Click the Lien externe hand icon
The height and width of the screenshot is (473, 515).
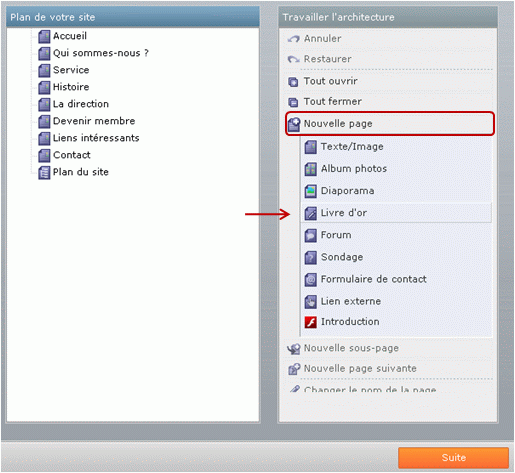pos(311,302)
